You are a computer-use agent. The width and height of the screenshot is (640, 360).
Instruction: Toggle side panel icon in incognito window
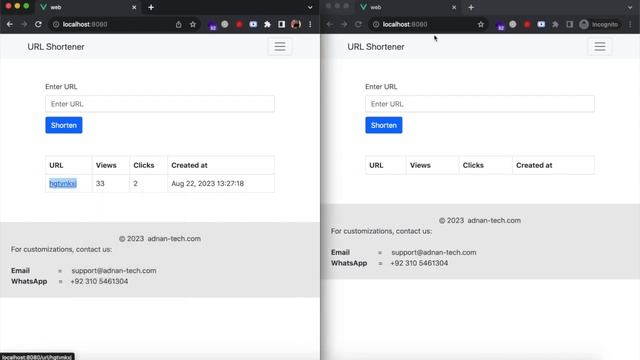pyautogui.click(x=569, y=24)
